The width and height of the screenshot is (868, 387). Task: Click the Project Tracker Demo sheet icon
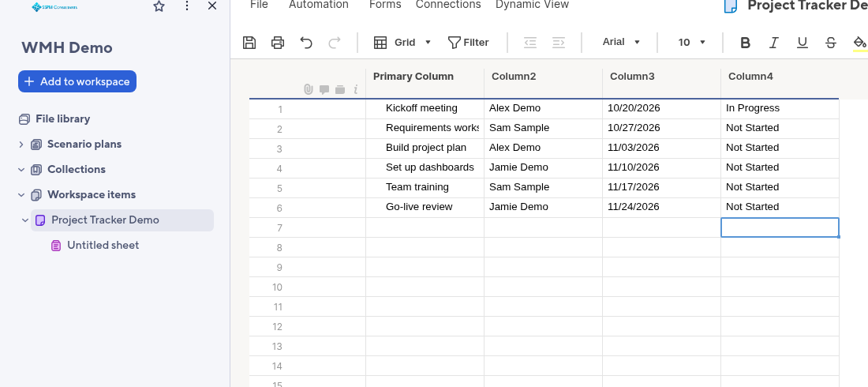(40, 220)
